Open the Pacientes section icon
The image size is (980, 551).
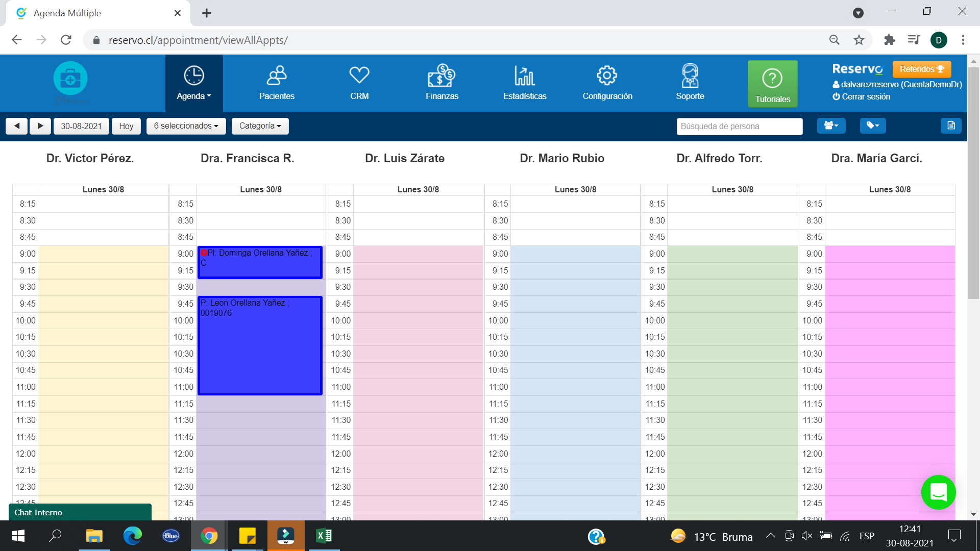pos(276,77)
